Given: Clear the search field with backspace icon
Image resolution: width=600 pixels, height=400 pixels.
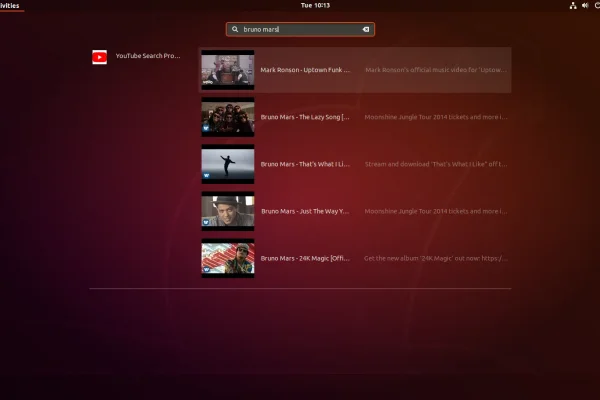Looking at the screenshot, I should tap(366, 29).
